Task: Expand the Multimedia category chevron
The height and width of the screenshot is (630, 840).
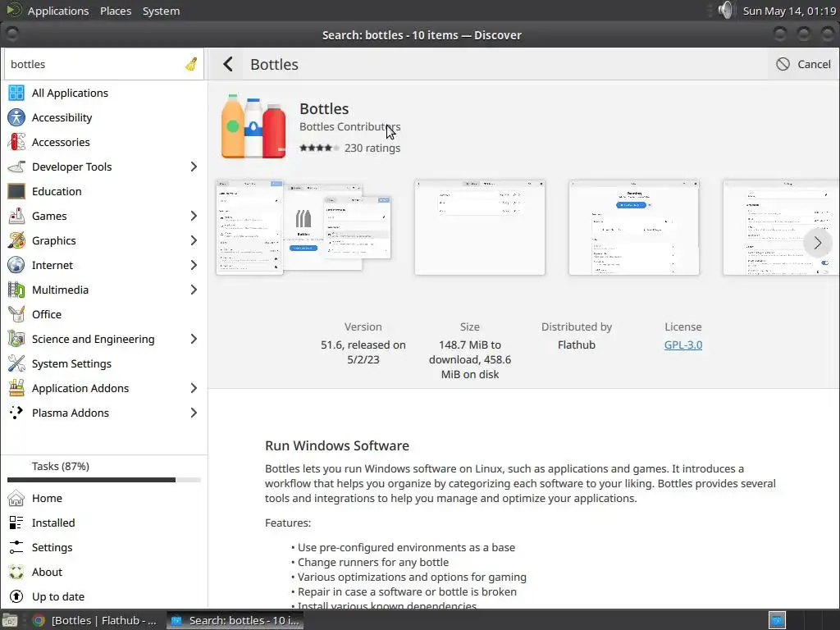Action: (x=194, y=290)
